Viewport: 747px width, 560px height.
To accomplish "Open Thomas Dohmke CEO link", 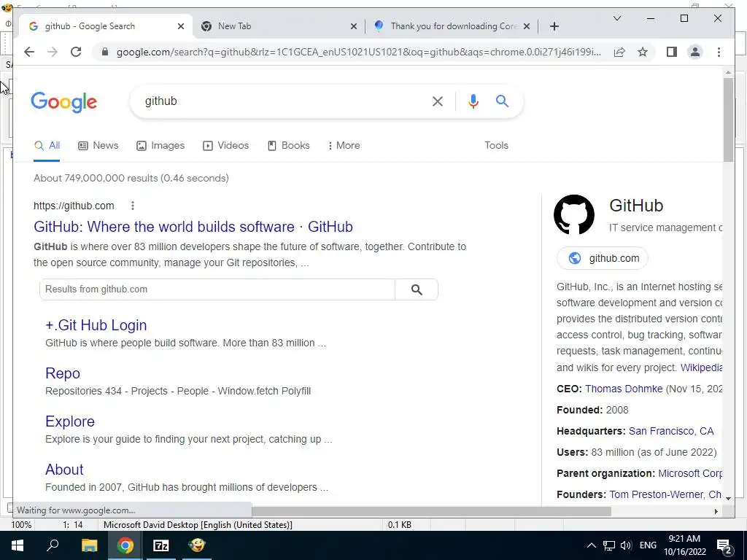I will point(624,389).
